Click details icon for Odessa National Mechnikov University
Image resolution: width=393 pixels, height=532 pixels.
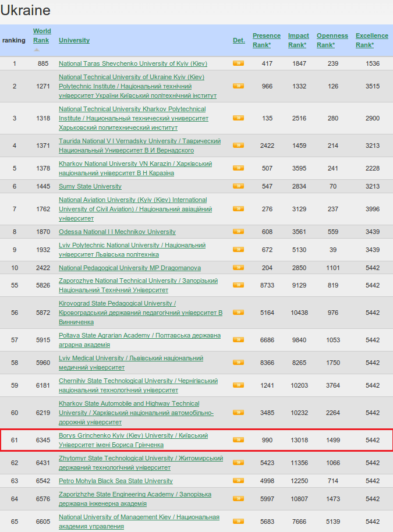pos(238,232)
